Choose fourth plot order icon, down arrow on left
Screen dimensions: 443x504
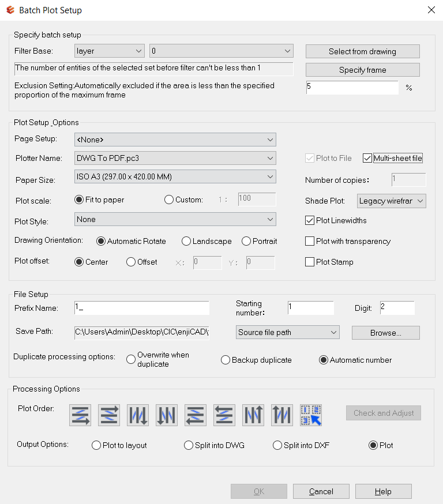coord(167,415)
